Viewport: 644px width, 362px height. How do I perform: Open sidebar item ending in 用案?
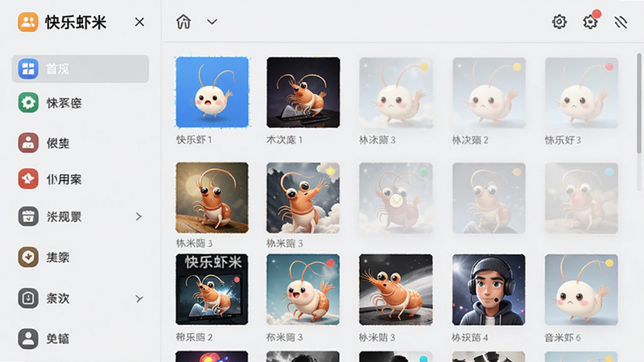pos(64,179)
